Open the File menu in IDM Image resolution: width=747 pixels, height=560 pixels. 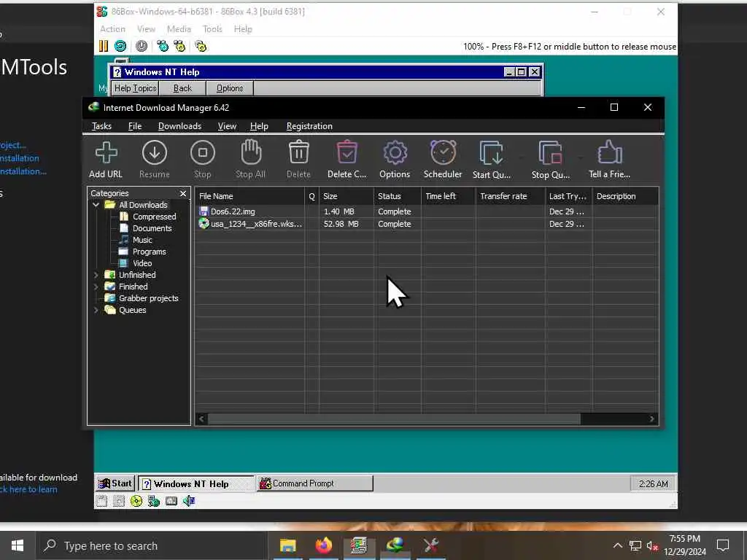click(x=135, y=126)
